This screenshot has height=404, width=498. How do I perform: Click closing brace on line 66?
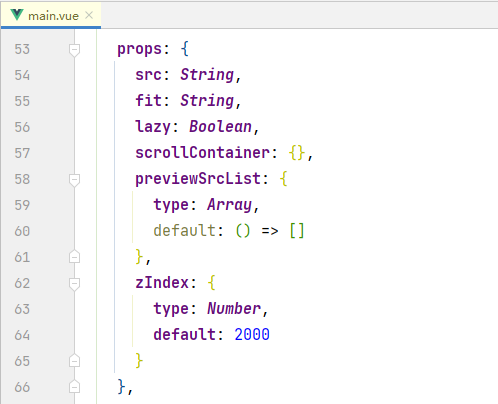point(121,387)
